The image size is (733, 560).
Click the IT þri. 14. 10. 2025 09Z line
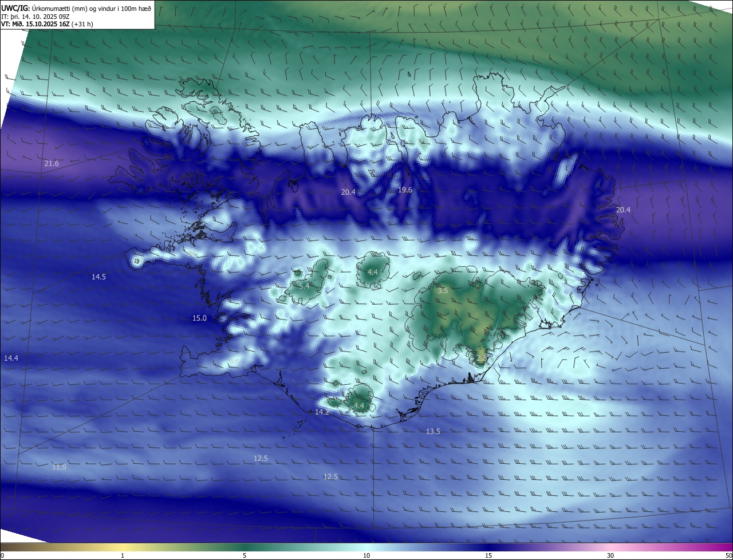pyautogui.click(x=36, y=16)
